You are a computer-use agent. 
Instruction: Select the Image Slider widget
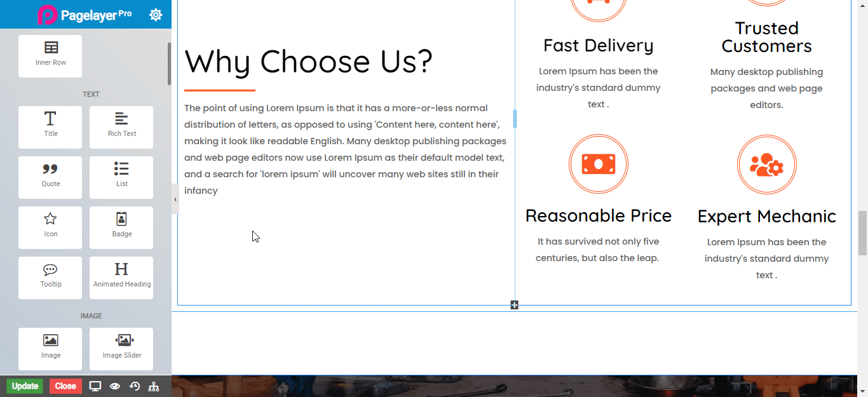(x=121, y=349)
